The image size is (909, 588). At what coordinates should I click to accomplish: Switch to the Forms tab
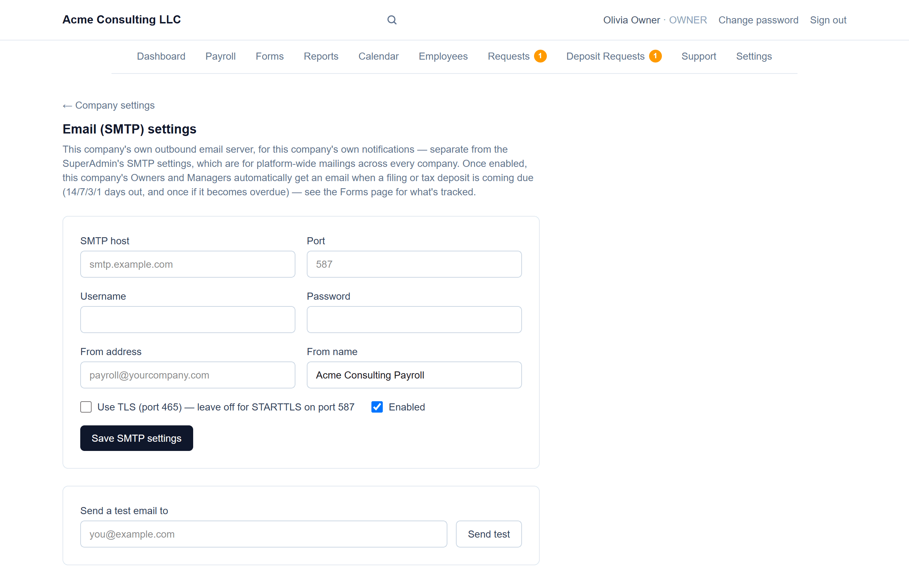tap(270, 56)
